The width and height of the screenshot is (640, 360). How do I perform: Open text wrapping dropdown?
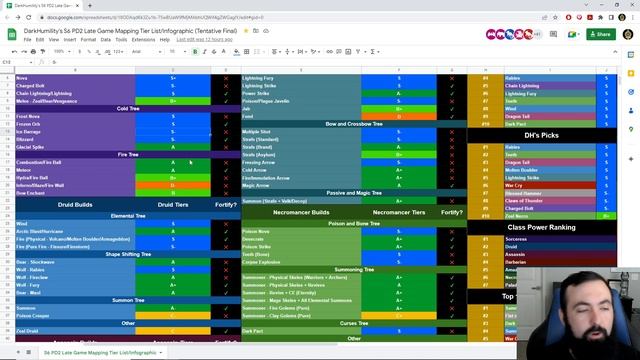[302, 52]
